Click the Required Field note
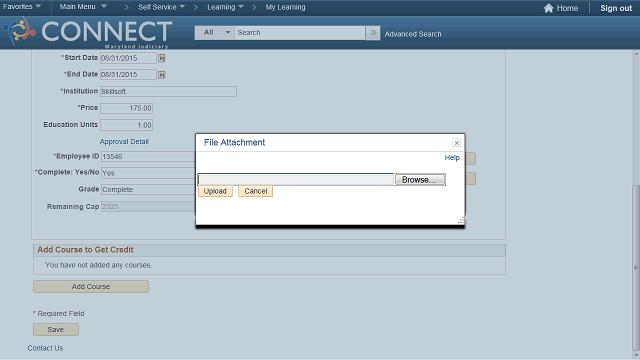This screenshot has width=640, height=360. (x=59, y=313)
